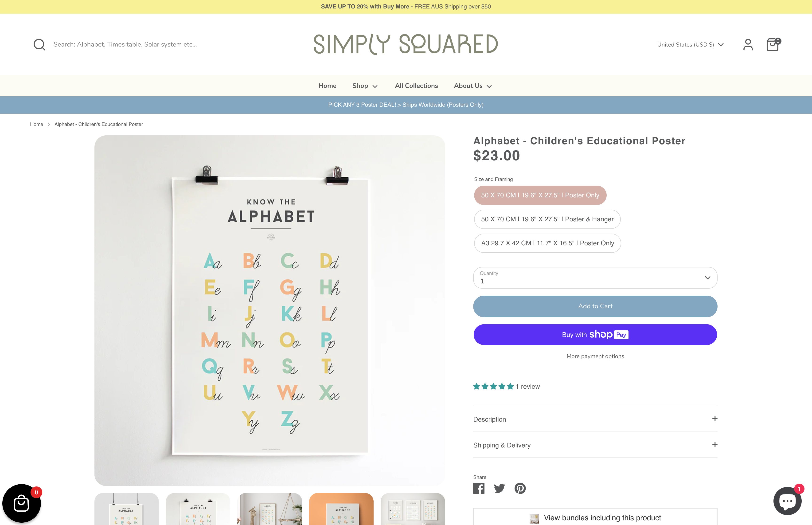Open All Collections from the navigation

click(x=416, y=86)
